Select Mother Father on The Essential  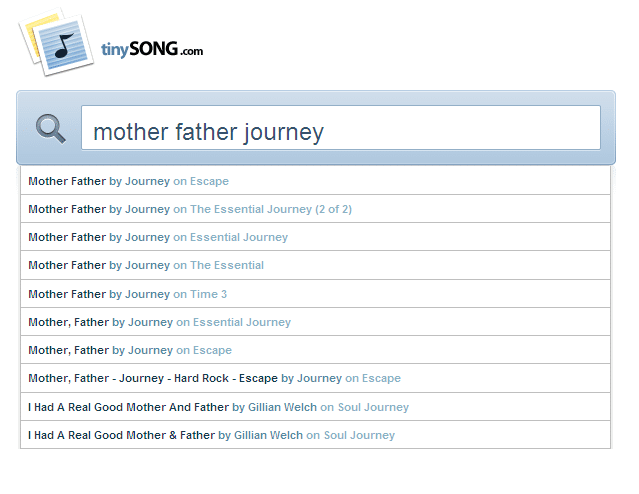click(x=315, y=265)
